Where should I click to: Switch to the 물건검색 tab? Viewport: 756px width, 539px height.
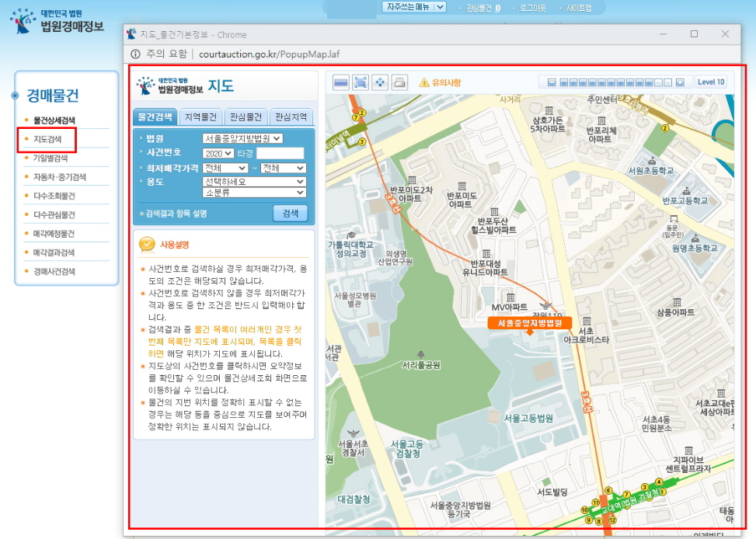pos(155,117)
